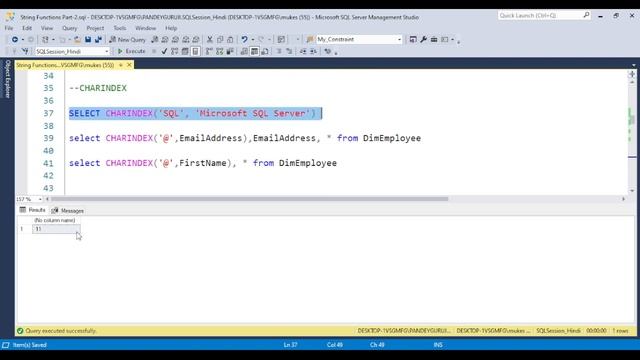
Task: Close the String Functions document tab
Action: click(x=129, y=65)
